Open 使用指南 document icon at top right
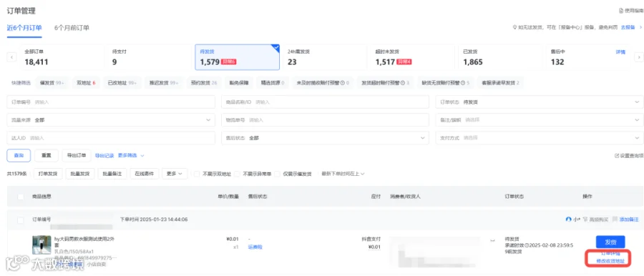The image size is (644, 276). tap(620, 11)
